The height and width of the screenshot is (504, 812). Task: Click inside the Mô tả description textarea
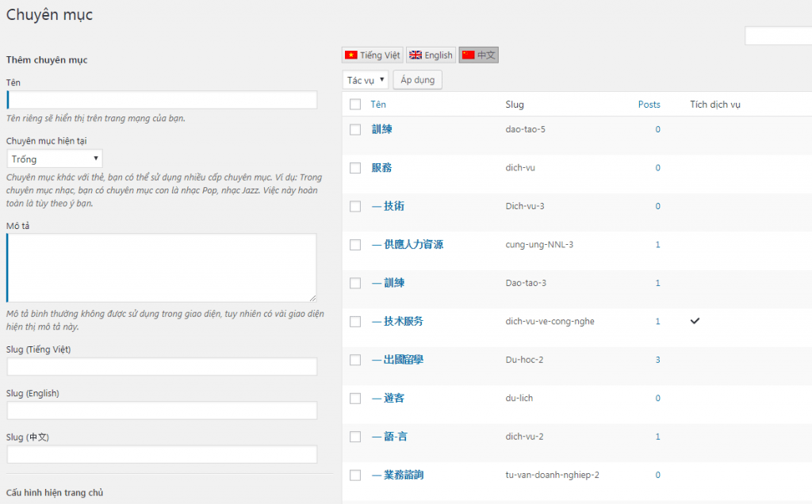[x=162, y=267]
